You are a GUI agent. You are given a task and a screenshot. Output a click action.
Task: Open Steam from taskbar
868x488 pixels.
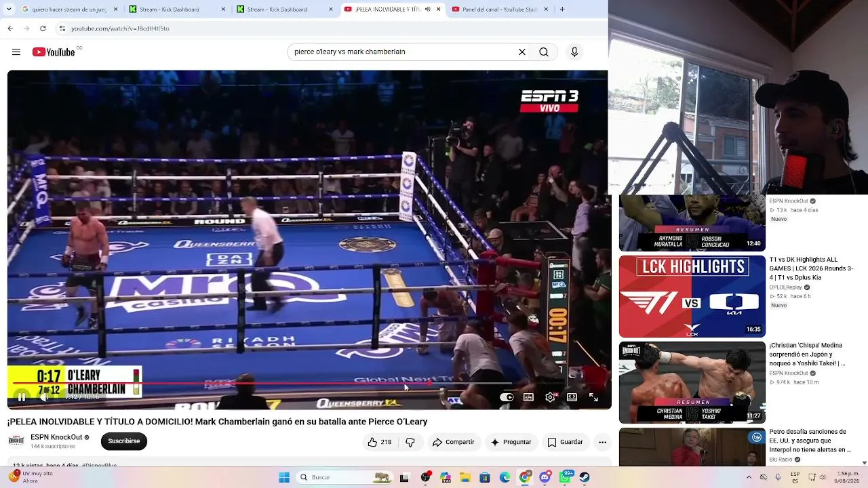click(585, 478)
